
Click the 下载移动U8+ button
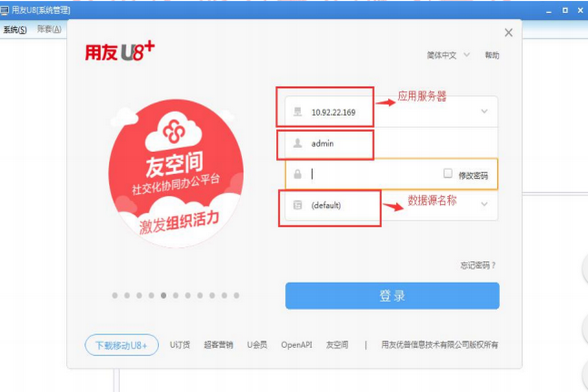coord(122,345)
